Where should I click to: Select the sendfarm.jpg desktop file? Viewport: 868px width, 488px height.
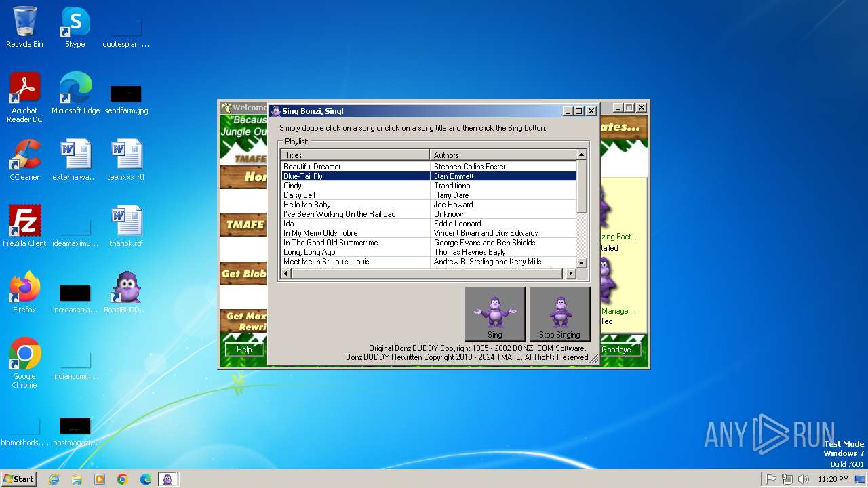click(x=126, y=98)
